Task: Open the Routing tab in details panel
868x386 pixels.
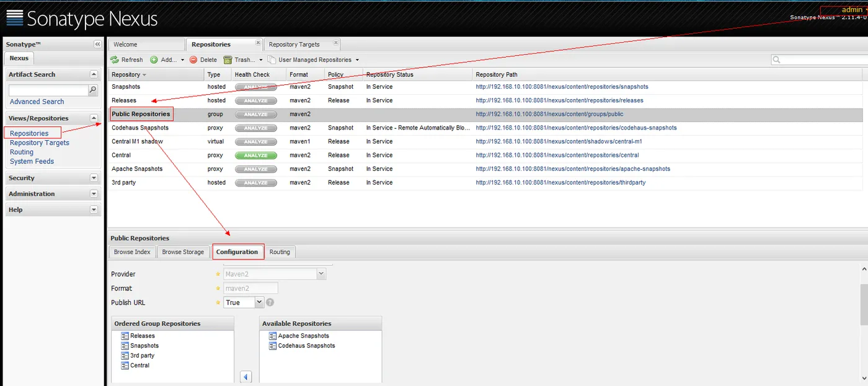Action: (280, 252)
